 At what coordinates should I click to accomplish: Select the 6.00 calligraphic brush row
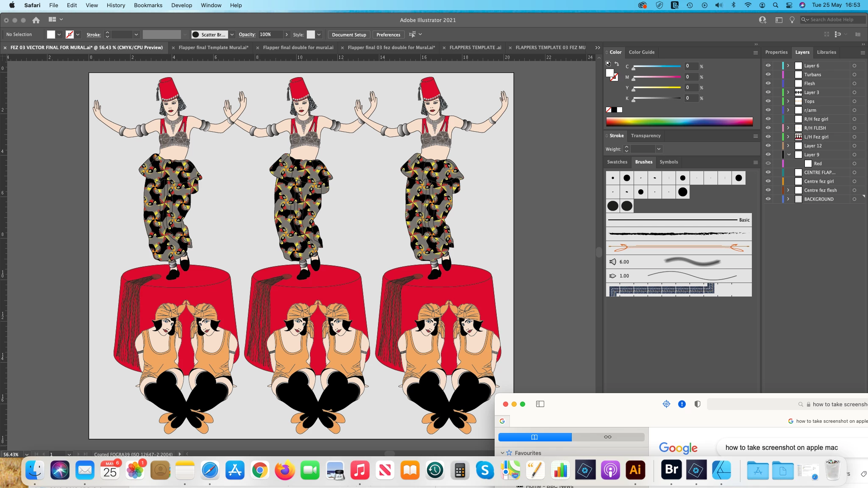click(x=679, y=262)
